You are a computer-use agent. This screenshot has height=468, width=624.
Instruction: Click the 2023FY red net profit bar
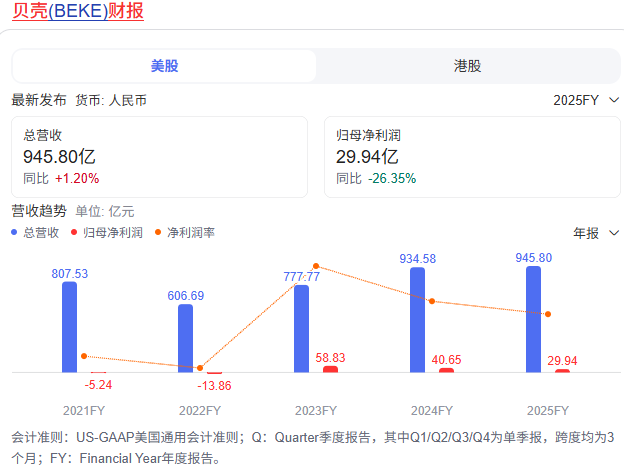(330, 369)
